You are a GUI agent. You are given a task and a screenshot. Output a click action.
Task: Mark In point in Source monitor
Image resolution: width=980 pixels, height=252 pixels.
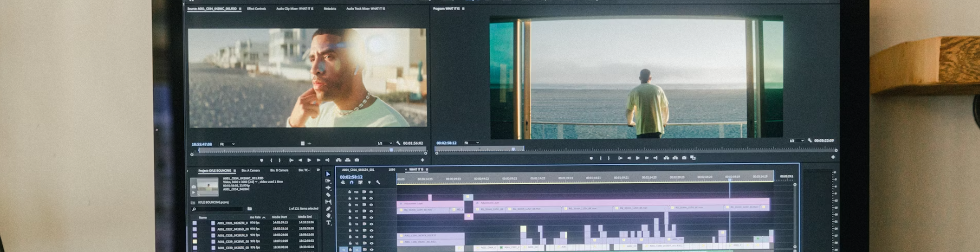coord(272,160)
